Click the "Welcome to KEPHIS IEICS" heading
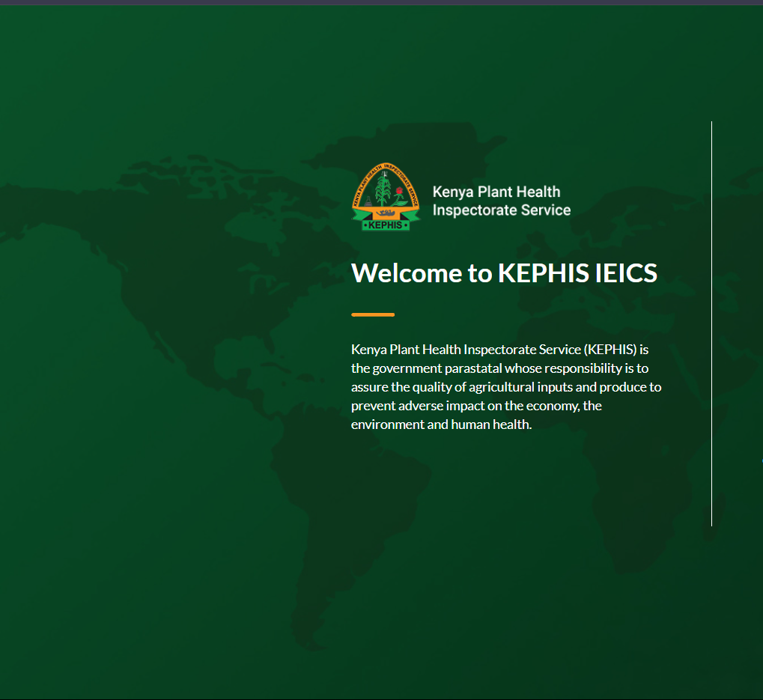The width and height of the screenshot is (763, 700). (504, 273)
